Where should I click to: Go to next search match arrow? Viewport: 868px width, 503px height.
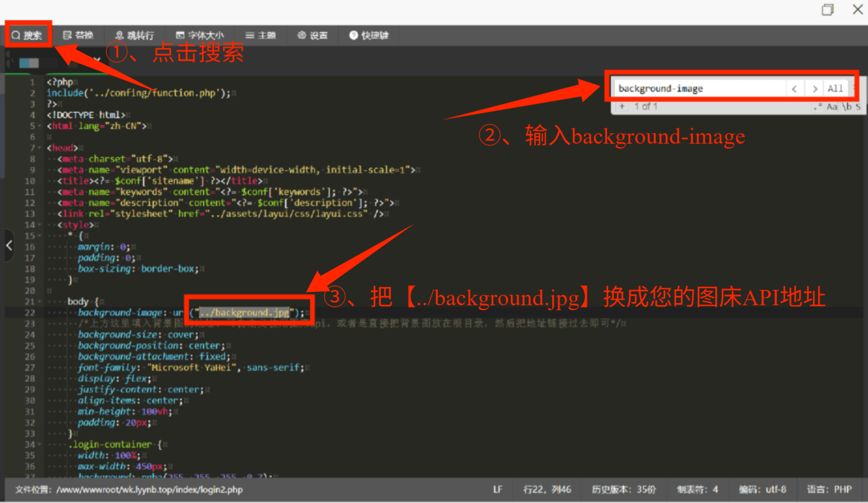(x=815, y=89)
